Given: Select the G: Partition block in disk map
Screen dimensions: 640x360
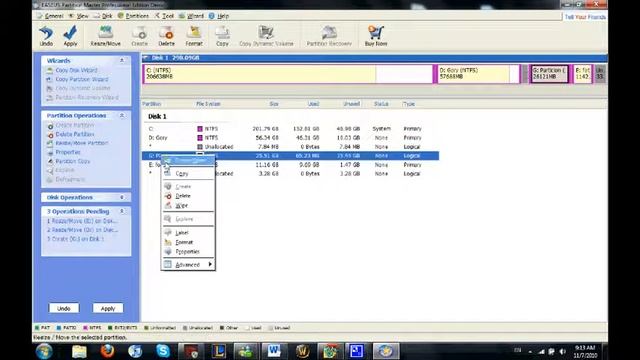Looking at the screenshot, I should [549, 74].
